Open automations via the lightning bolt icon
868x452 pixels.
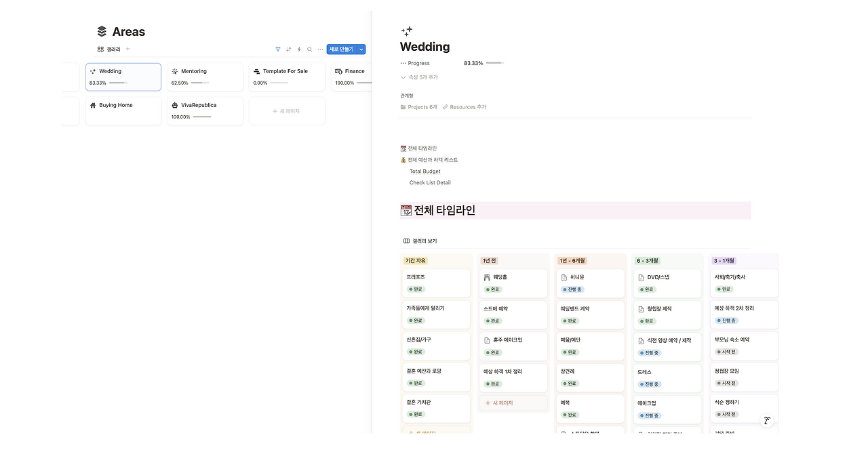pos(298,49)
